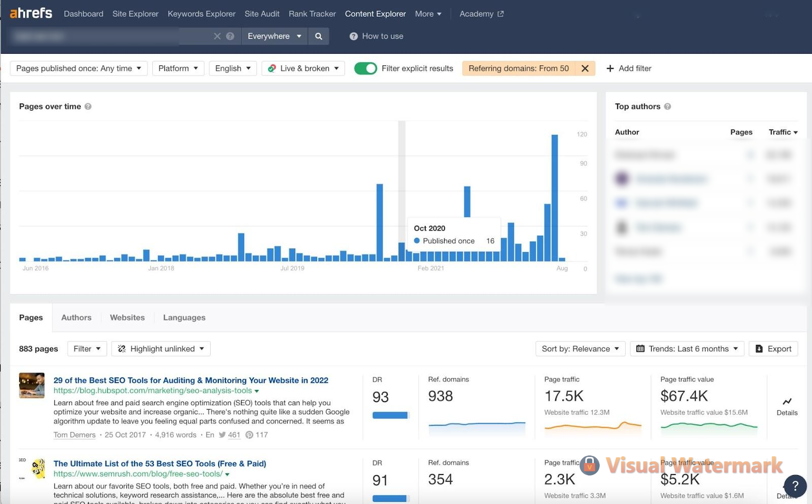
Task: Open the 461 Twitter shares count
Action: (x=234, y=435)
